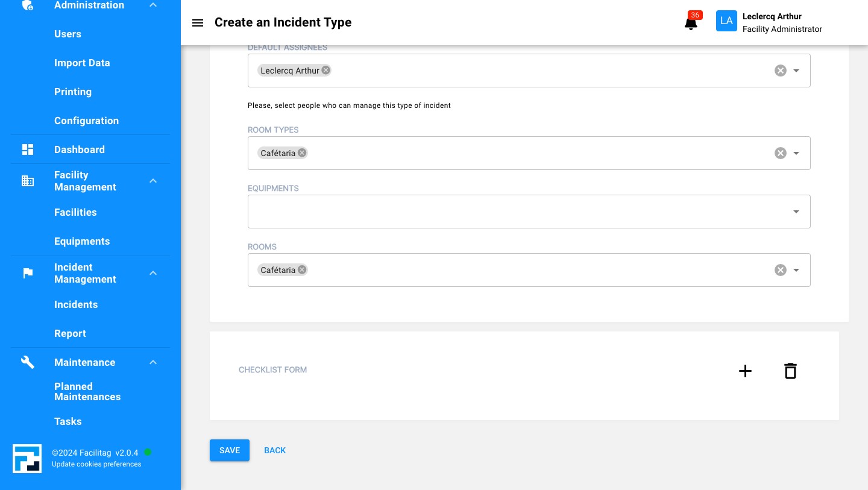This screenshot has height=490, width=868.
Task: Select the Maintenance wrench icon
Action: pyautogui.click(x=28, y=362)
